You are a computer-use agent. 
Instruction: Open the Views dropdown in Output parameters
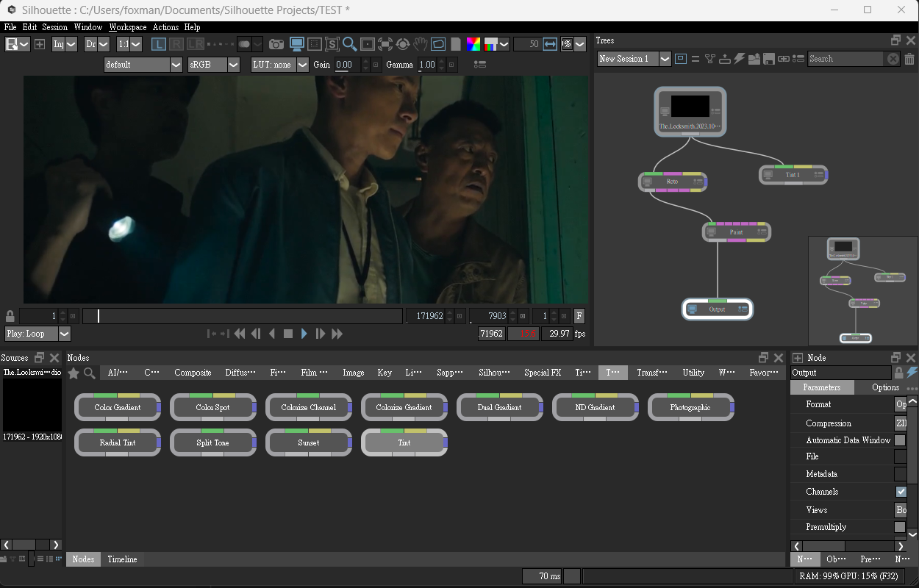[x=901, y=509]
